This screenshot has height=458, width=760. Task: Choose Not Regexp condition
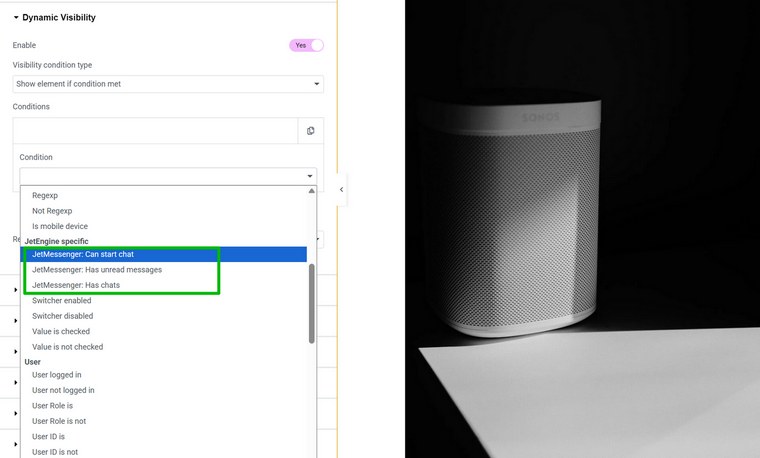click(x=164, y=211)
